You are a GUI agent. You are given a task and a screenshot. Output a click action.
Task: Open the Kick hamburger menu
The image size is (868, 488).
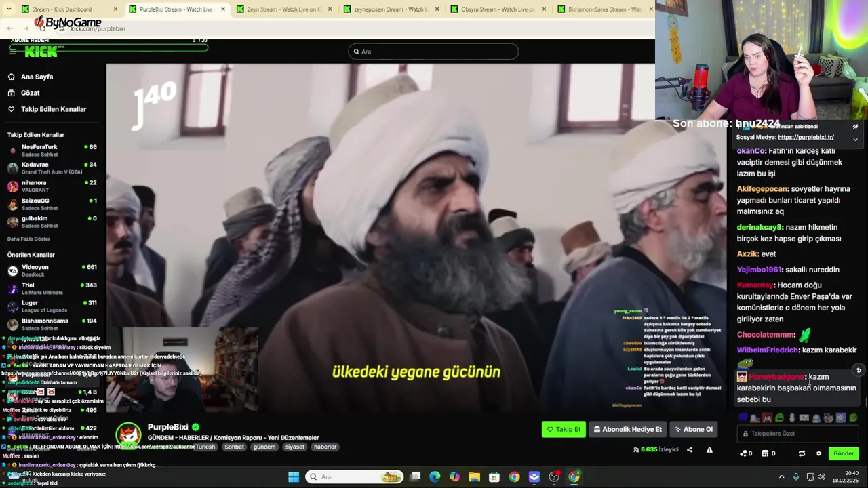point(12,52)
